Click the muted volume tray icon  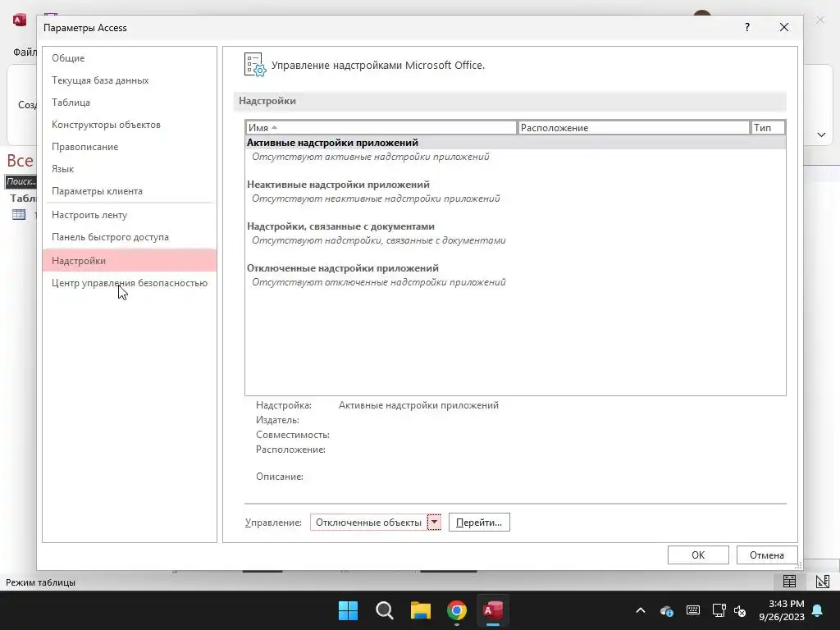click(740, 610)
